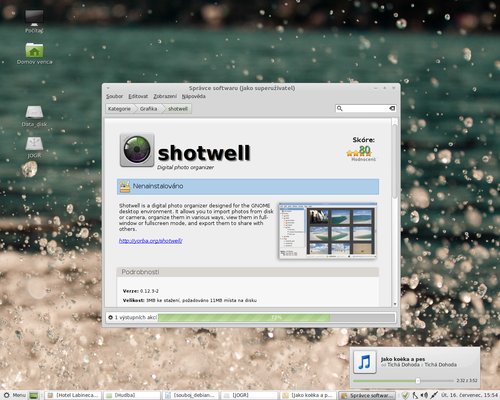Open the Domov venca home folder icon

[34, 53]
